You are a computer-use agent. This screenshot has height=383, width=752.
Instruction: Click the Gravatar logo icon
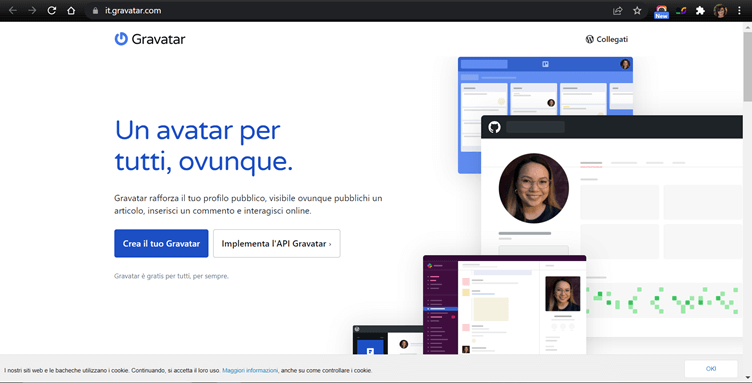tap(121, 39)
